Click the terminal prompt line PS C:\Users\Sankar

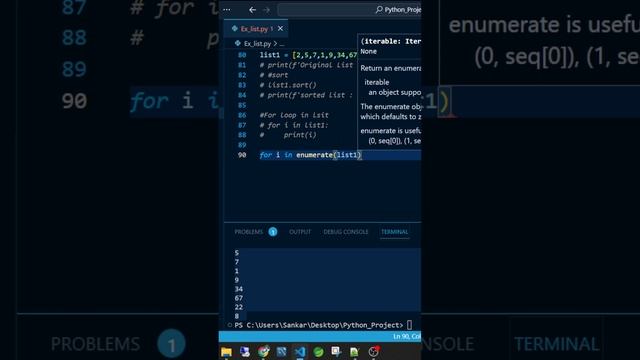319,325
